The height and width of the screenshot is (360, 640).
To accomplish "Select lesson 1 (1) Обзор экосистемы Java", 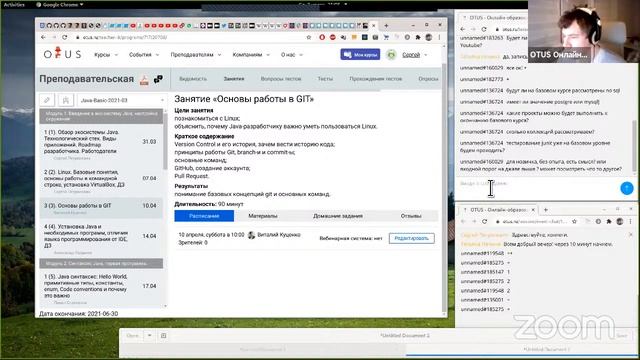I will point(101,144).
